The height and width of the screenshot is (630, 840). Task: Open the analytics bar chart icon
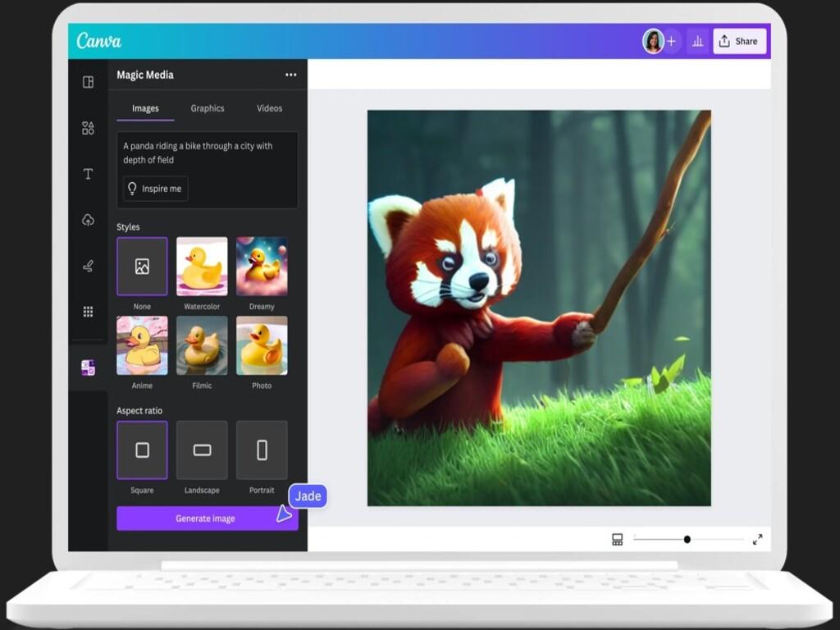[698, 41]
